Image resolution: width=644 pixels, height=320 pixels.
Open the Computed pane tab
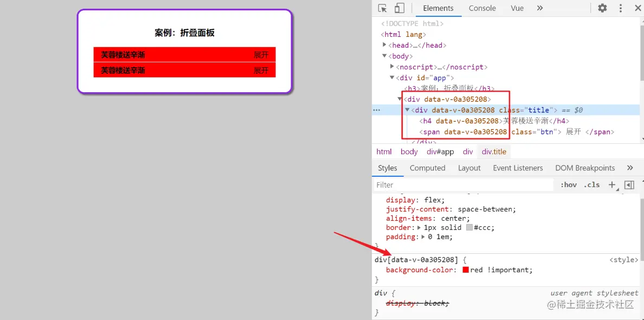(x=428, y=168)
